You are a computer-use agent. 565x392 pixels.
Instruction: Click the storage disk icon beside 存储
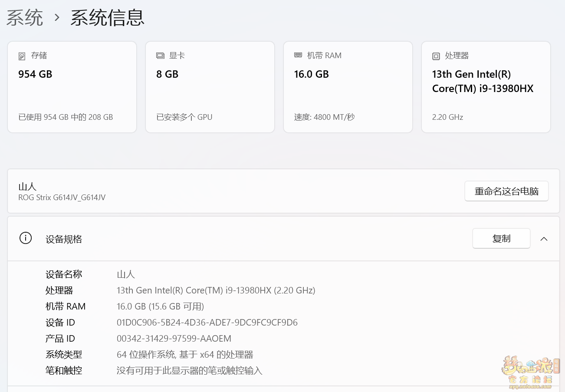coord(22,56)
